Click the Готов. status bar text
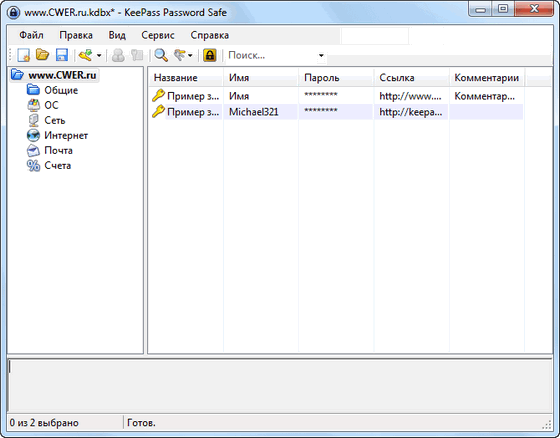The height and width of the screenshot is (438, 560). (x=141, y=423)
